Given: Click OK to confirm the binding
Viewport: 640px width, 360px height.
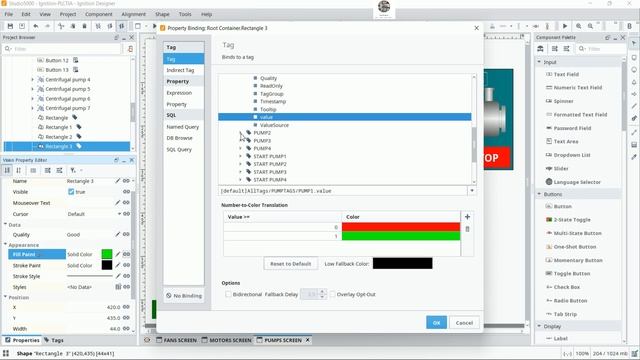Looking at the screenshot, I should 436,322.
